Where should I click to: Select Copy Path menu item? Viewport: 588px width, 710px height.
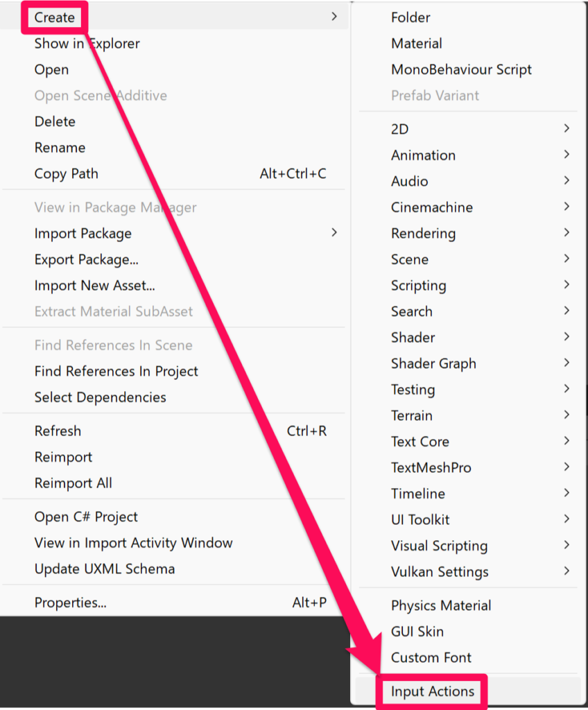pyautogui.click(x=67, y=174)
